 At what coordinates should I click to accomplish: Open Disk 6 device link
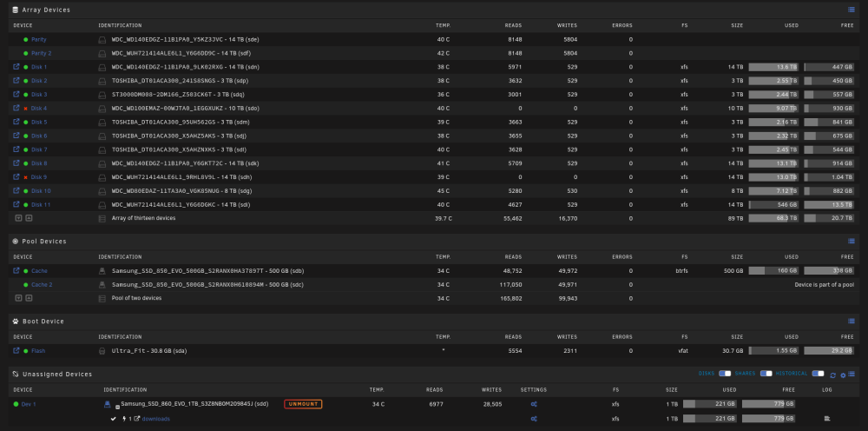[39, 136]
